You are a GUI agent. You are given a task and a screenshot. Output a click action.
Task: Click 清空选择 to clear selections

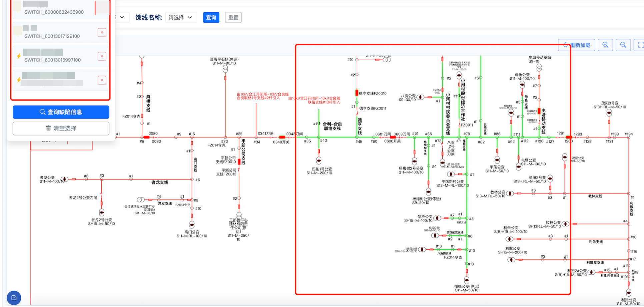click(x=61, y=129)
